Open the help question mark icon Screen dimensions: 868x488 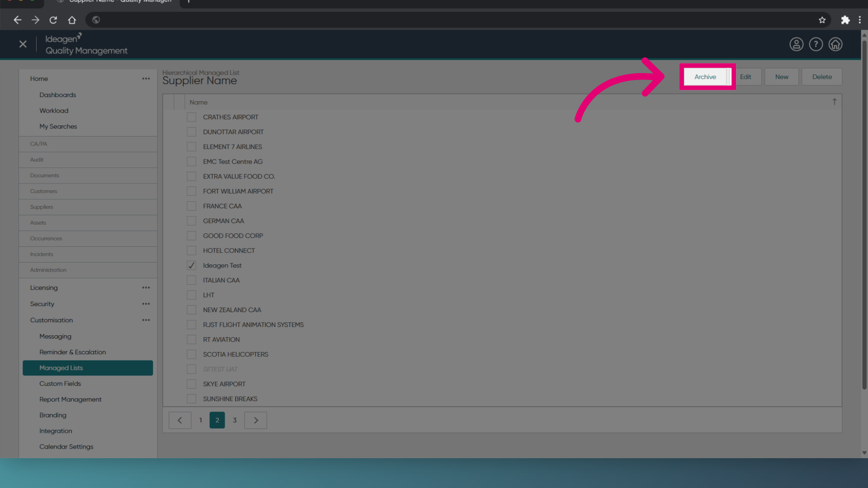(816, 44)
